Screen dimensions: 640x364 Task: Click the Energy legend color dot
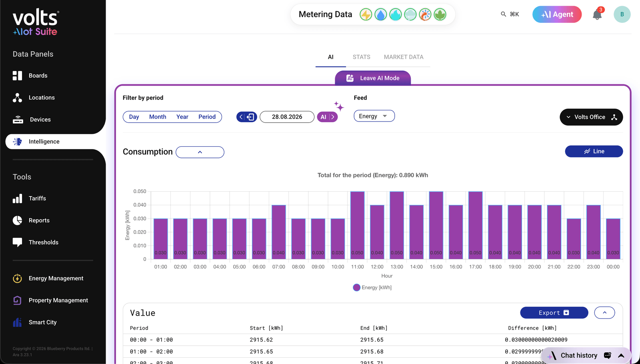tap(357, 287)
